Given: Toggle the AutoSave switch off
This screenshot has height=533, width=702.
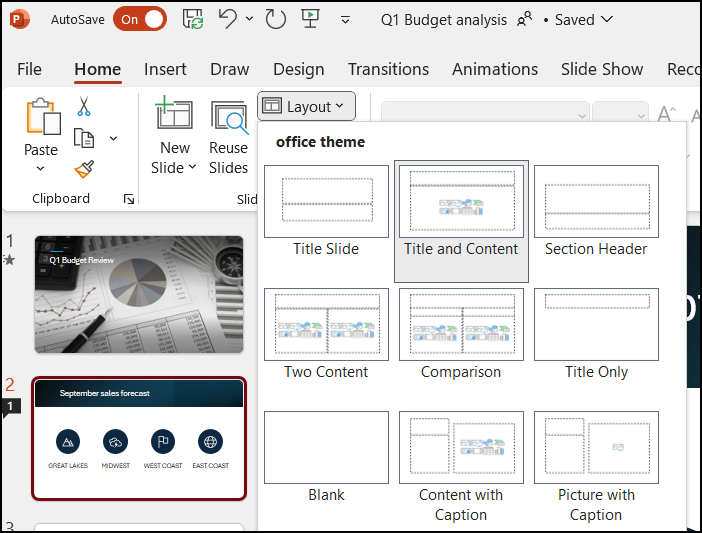Looking at the screenshot, I should (140, 19).
